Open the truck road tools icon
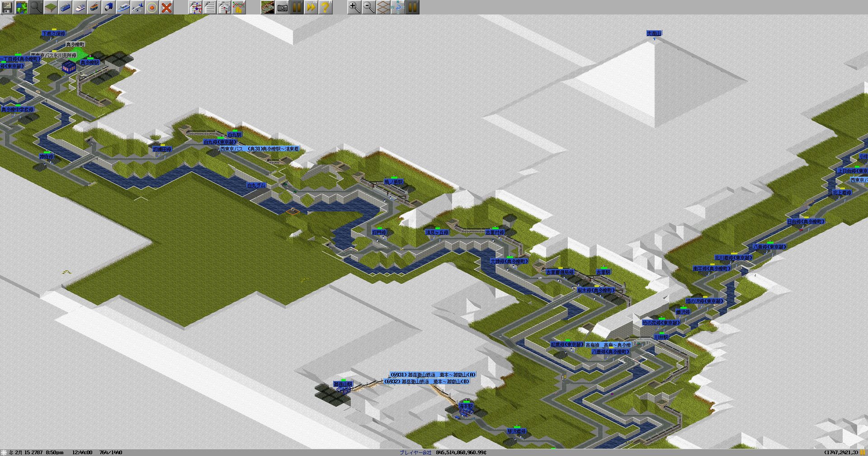The width and height of the screenshot is (868, 456). tap(108, 7)
